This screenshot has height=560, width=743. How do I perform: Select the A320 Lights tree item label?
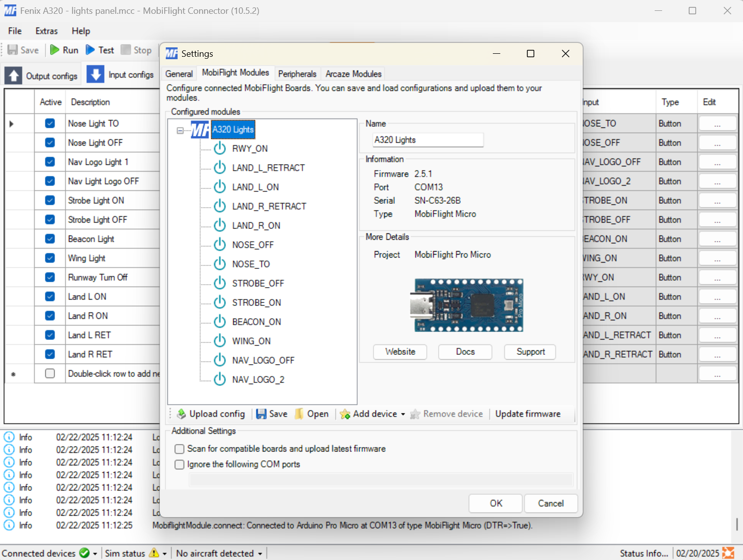click(x=233, y=130)
